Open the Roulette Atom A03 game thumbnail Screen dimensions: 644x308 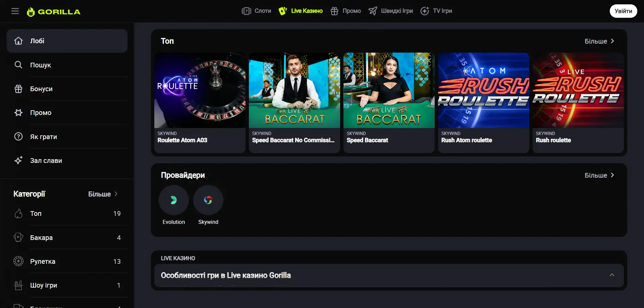coord(200,90)
